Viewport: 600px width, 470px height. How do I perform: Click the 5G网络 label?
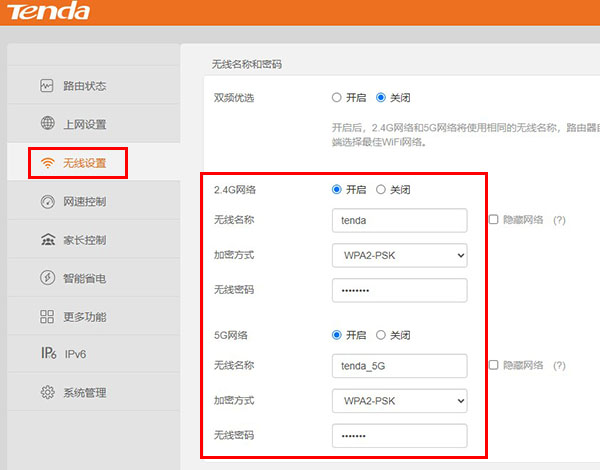tap(231, 336)
